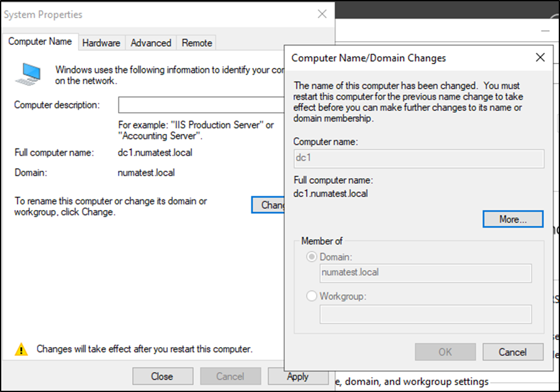Focus the Computer description text box
560x392 pixels.
pos(201,105)
